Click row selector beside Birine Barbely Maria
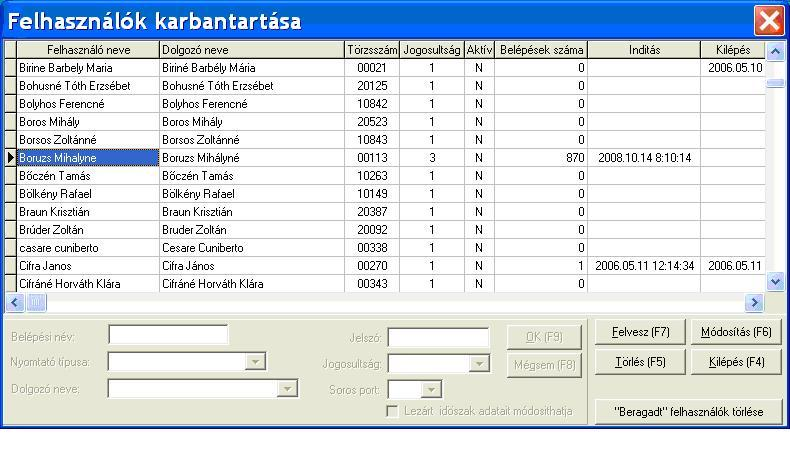Viewport: 790px width, 450px height. tap(11, 68)
